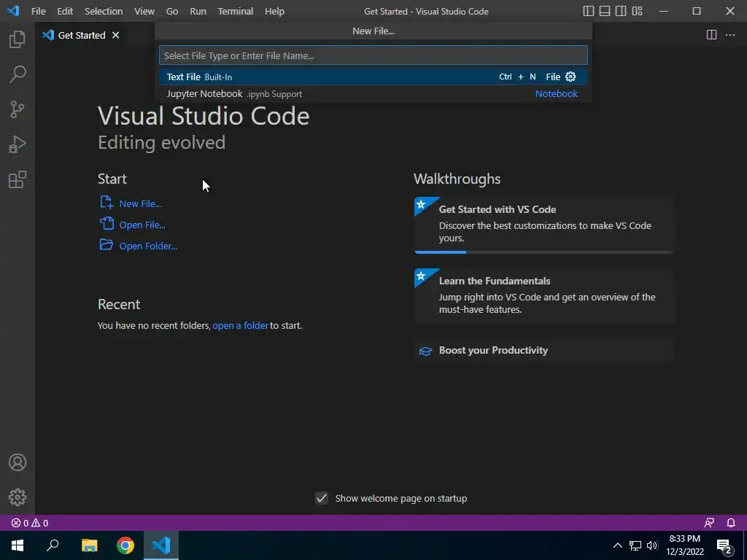Split the editor right
Screen dimensions: 747x560
(711, 35)
